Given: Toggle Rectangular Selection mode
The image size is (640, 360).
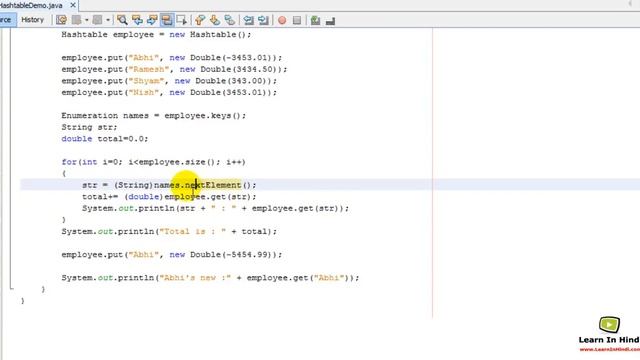Looking at the screenshot, I should [181, 20].
